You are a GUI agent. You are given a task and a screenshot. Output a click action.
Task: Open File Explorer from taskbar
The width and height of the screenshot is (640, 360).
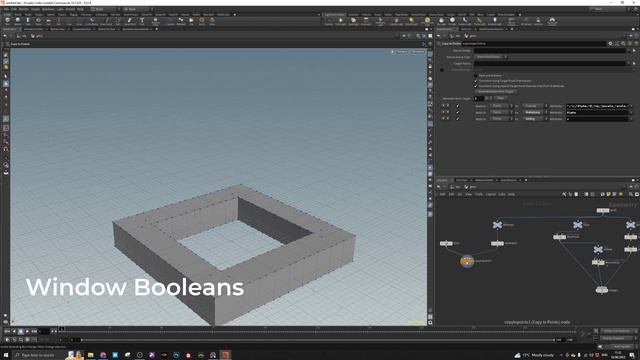(x=91, y=355)
